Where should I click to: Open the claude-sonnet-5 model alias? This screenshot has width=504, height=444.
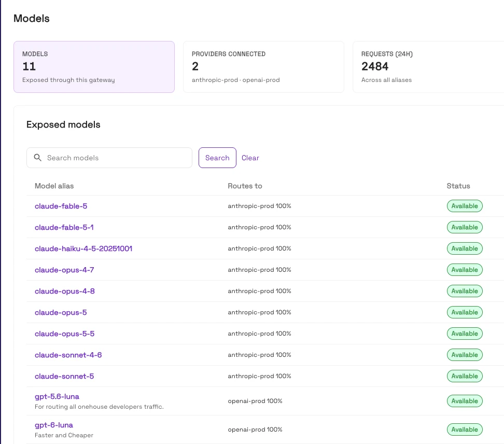point(64,376)
